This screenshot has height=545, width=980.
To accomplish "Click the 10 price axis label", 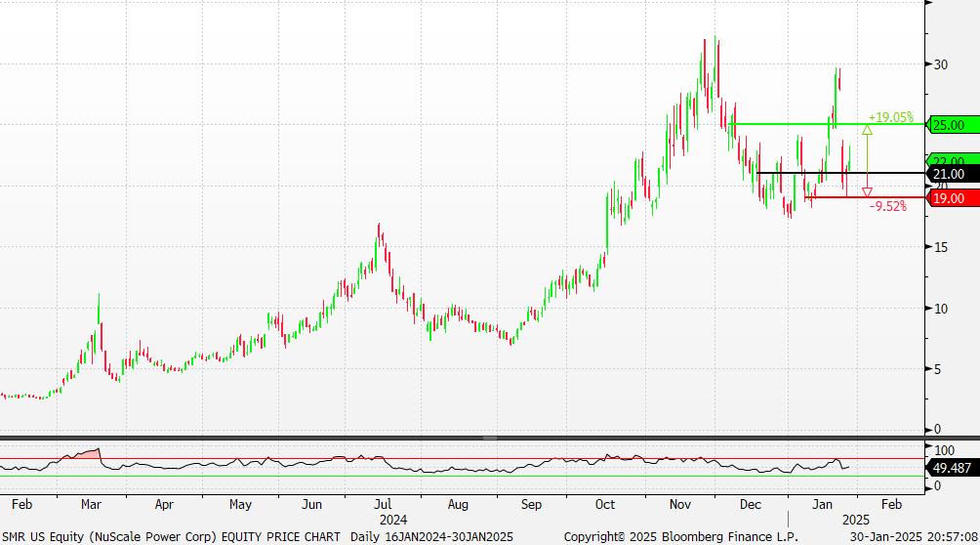I will point(941,309).
